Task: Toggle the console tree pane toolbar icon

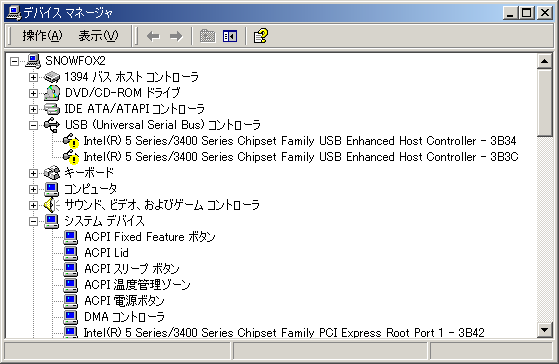Action: coord(230,36)
